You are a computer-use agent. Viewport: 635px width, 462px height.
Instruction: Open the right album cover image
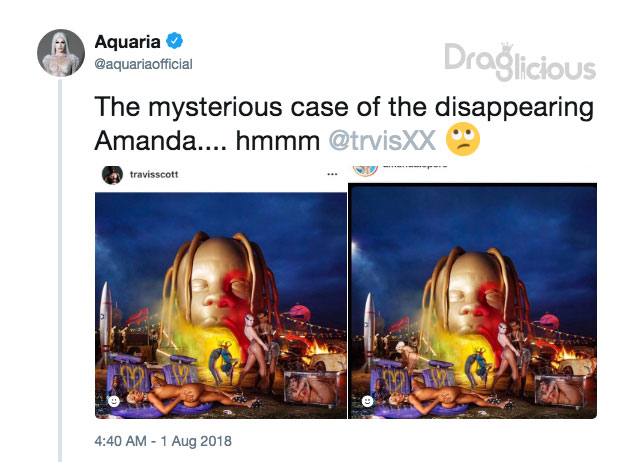(x=473, y=301)
